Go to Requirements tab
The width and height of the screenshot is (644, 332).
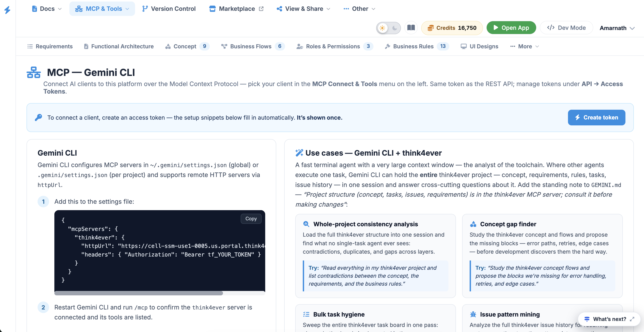point(50,46)
